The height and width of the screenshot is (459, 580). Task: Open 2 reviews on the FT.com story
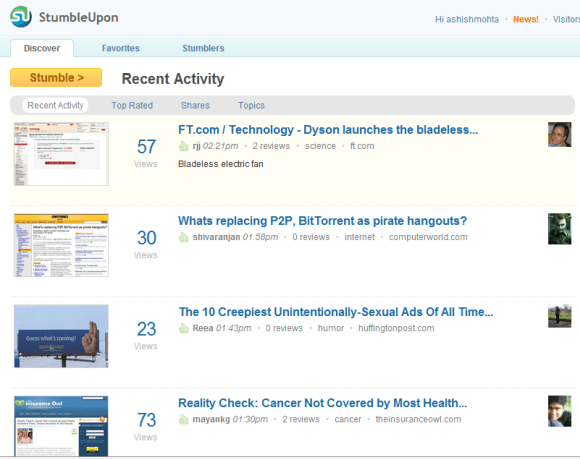click(x=271, y=146)
